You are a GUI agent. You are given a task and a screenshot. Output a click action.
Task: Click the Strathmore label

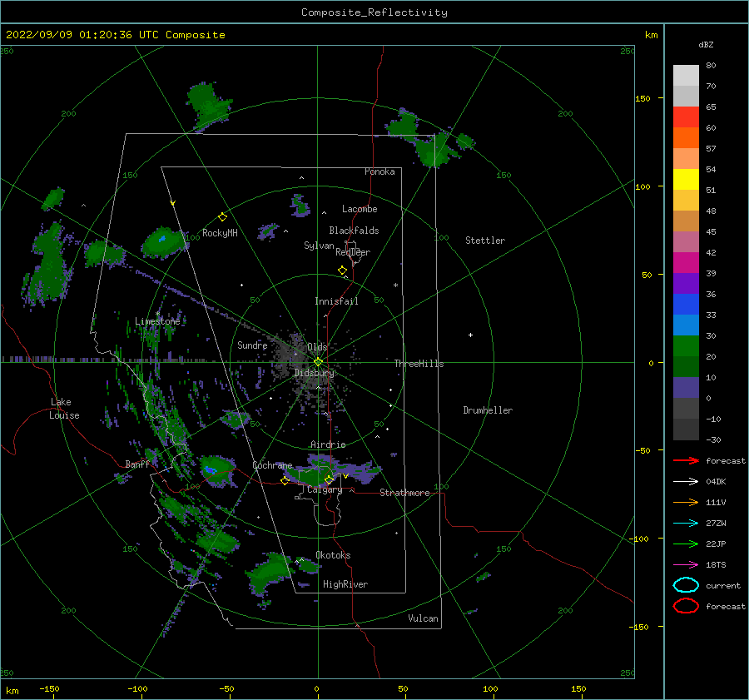tap(404, 493)
